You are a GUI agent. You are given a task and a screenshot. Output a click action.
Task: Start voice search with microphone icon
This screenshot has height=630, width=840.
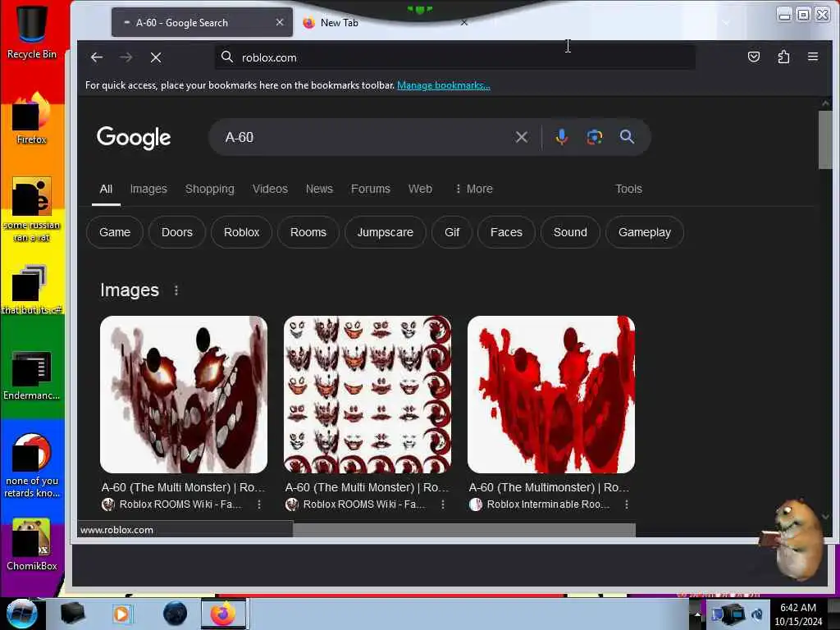(x=561, y=137)
